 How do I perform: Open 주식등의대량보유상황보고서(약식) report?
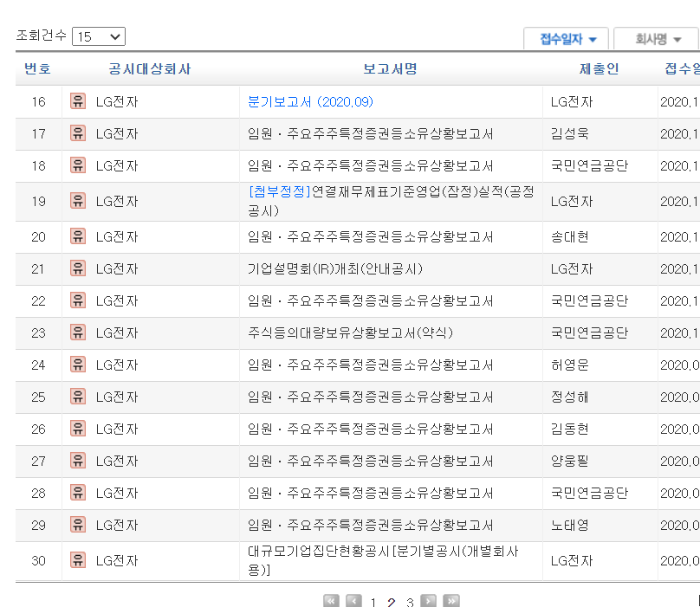pos(351,333)
